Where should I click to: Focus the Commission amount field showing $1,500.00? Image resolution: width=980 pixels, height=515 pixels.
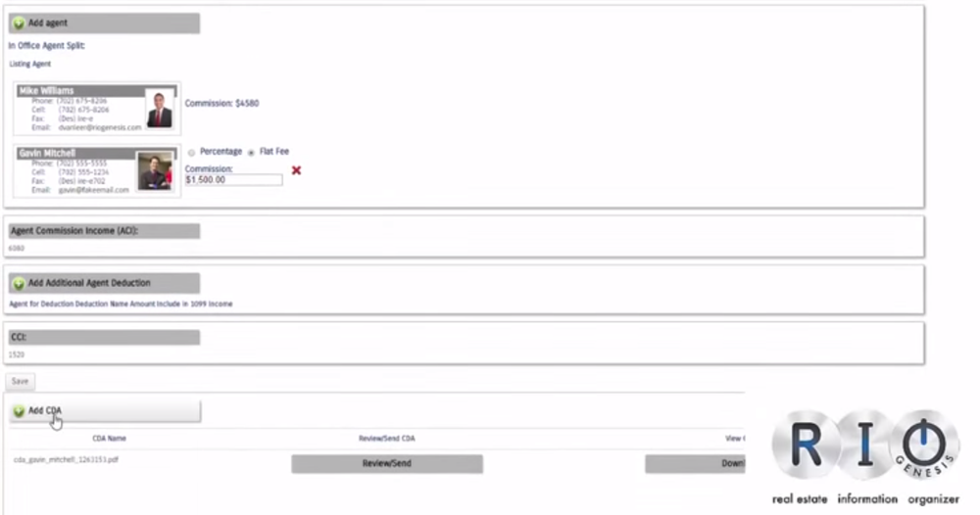[233, 180]
